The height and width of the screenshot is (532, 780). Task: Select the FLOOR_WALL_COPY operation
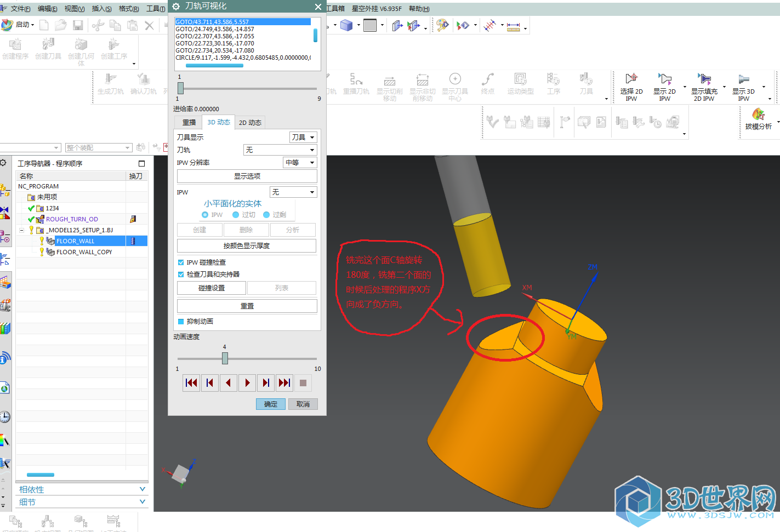tap(84, 252)
